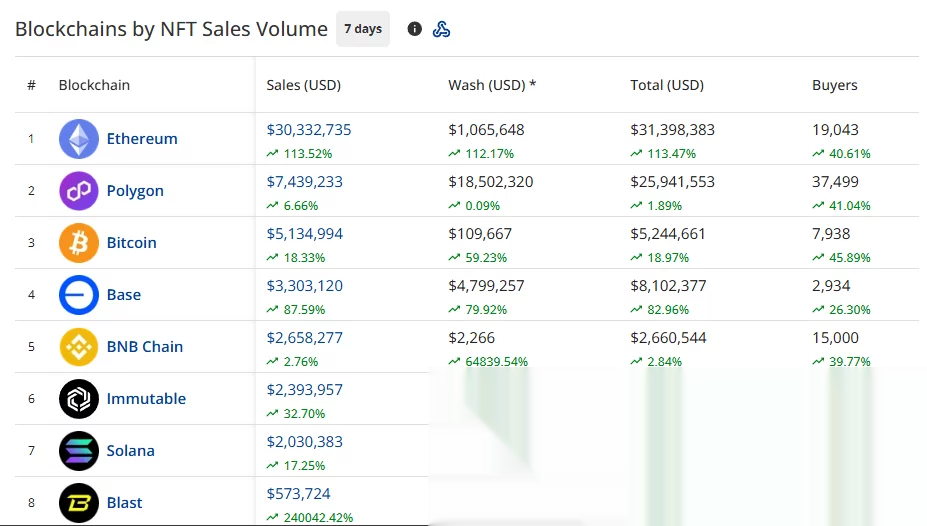Click Bitcoin buyers count 7,938
The width and height of the screenshot is (927, 526).
point(831,234)
